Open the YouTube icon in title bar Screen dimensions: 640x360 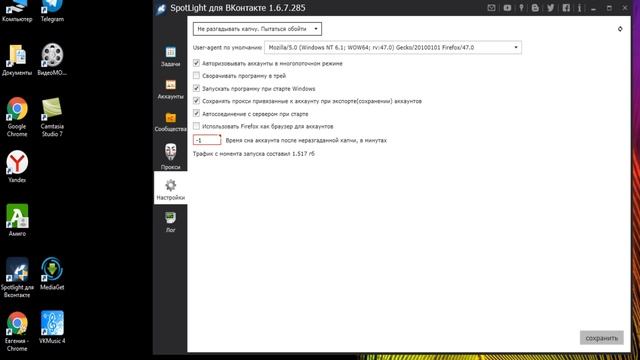(x=507, y=8)
